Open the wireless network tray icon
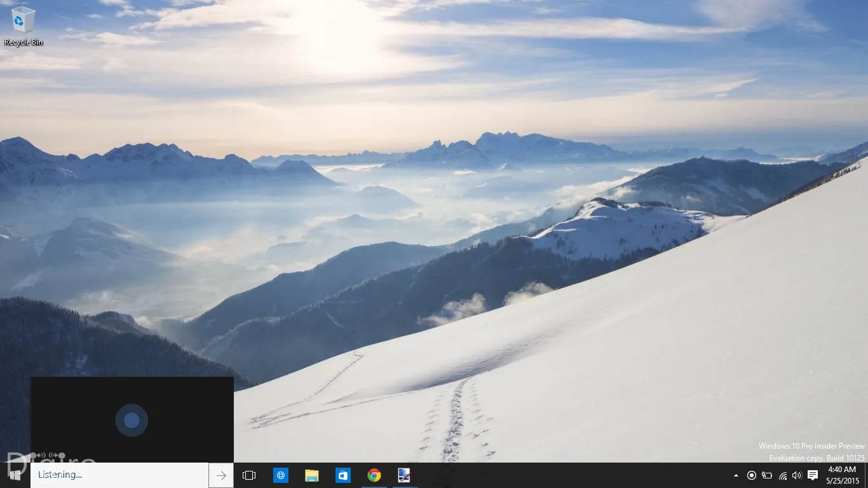Image resolution: width=868 pixels, height=488 pixels. (x=783, y=475)
